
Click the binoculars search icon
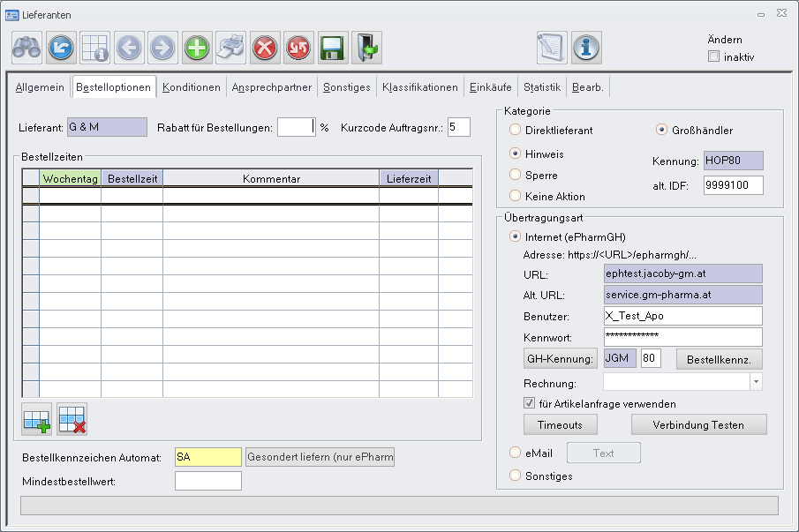pos(26,48)
